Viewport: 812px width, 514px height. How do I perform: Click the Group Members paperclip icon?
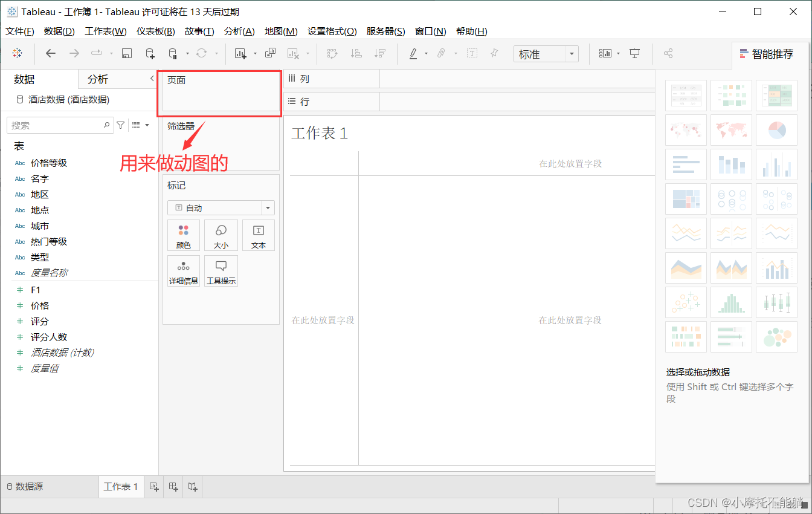point(442,53)
